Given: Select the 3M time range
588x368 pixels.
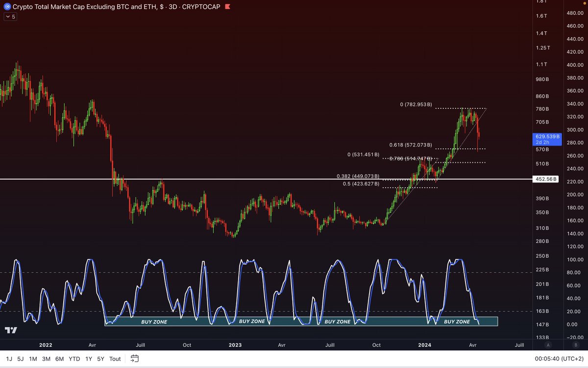Looking at the screenshot, I should (x=46, y=359).
